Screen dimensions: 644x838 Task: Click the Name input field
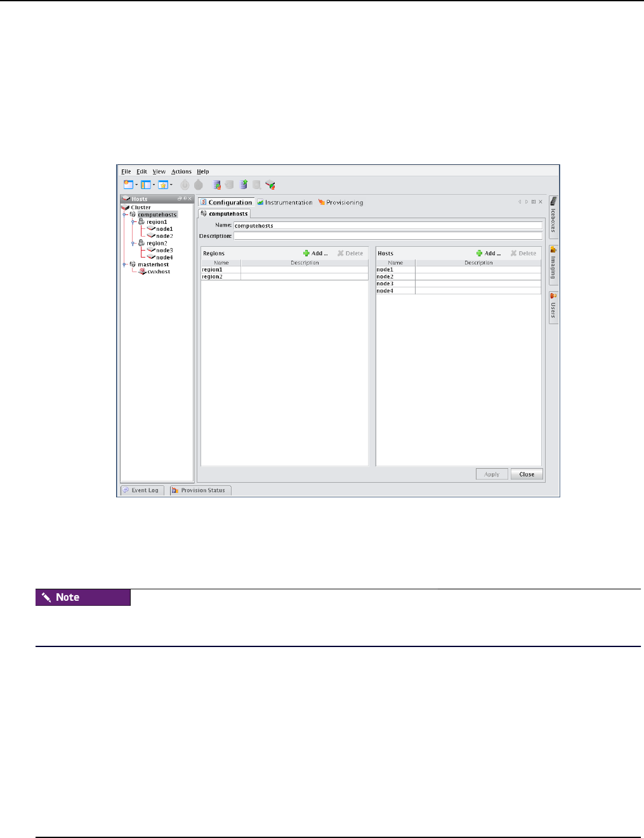pos(388,225)
